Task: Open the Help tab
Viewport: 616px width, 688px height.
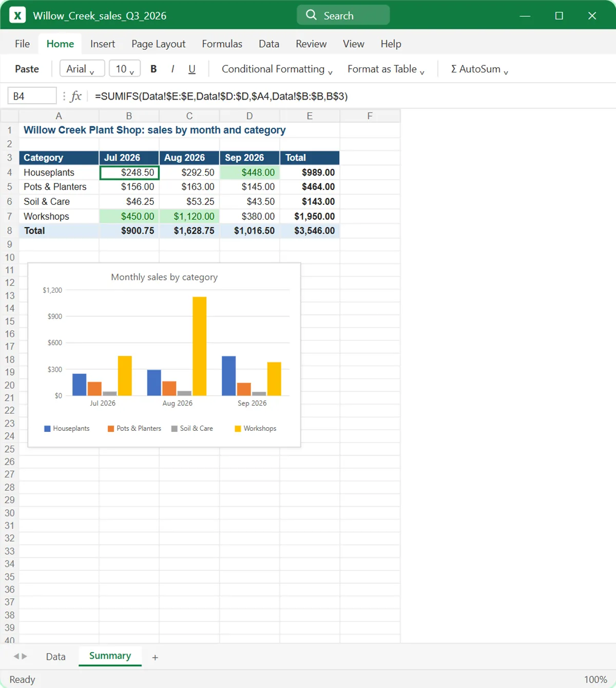Action: pyautogui.click(x=391, y=44)
